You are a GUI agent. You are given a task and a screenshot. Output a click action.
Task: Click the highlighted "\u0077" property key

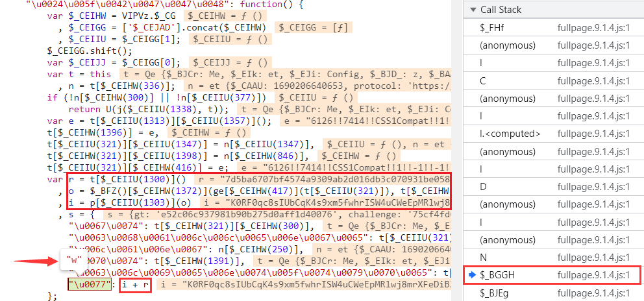(88, 284)
